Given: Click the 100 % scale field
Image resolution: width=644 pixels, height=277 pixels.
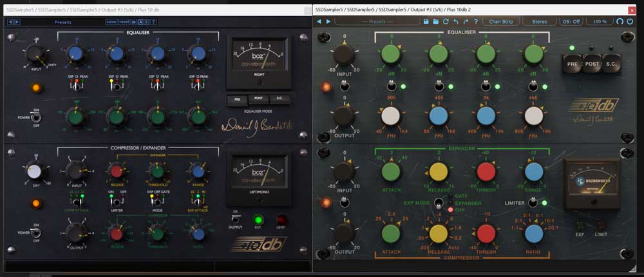Looking at the screenshot, I should [599, 21].
